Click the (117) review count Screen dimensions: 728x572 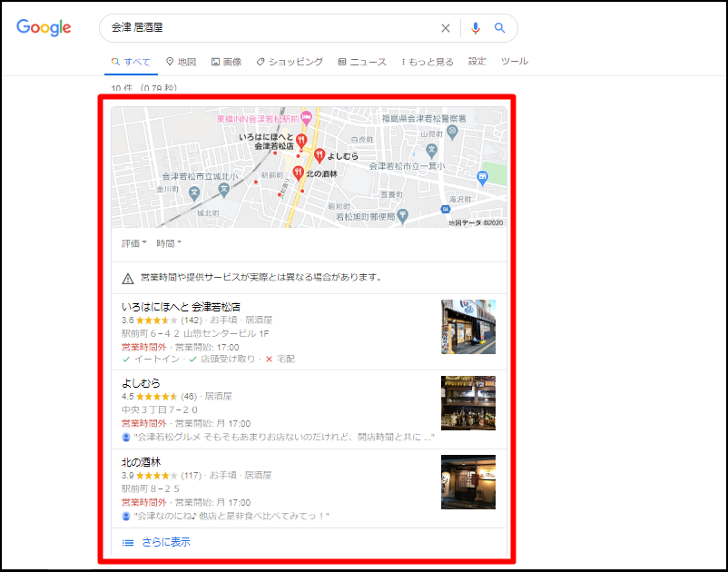[192, 476]
